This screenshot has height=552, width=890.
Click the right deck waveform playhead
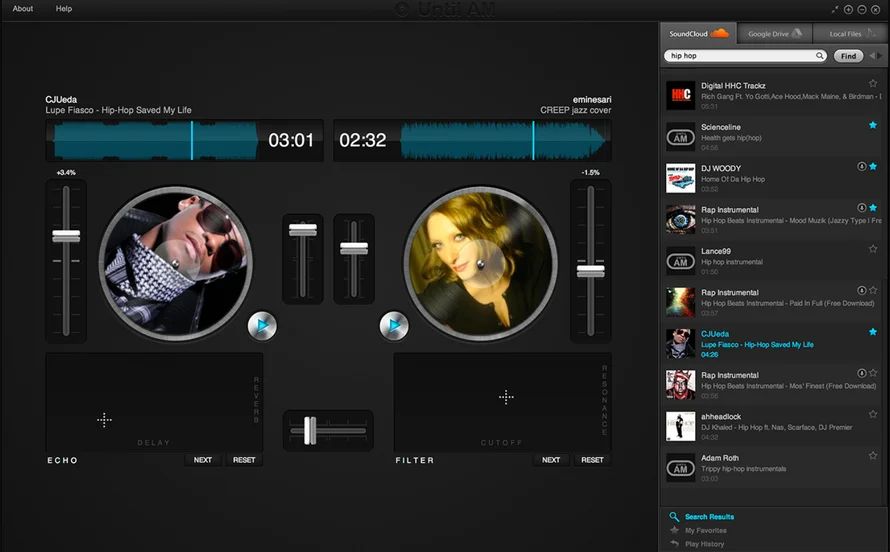533,140
